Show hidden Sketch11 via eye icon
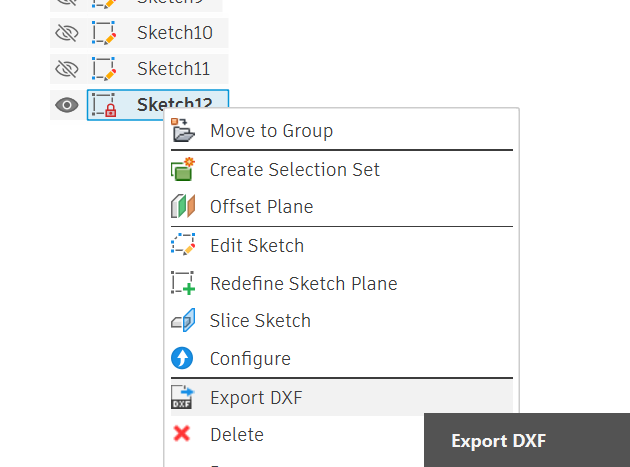The width and height of the screenshot is (630, 467). click(x=66, y=69)
